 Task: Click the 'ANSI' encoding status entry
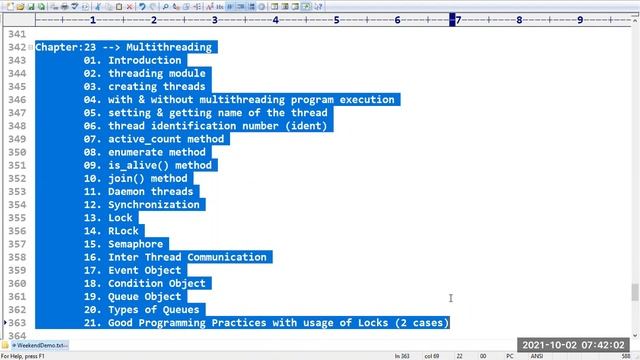point(536,356)
